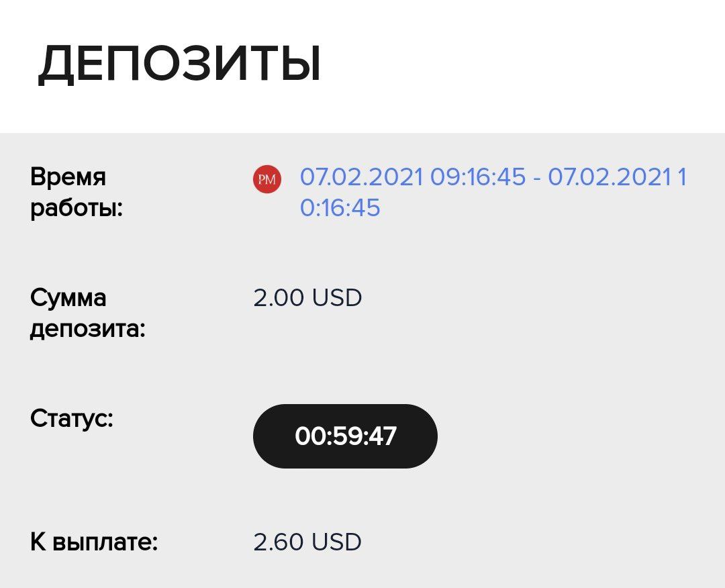Image resolution: width=725 pixels, height=588 pixels.
Task: Click the wrapped 0:16:45 link line
Action: pyautogui.click(x=340, y=207)
